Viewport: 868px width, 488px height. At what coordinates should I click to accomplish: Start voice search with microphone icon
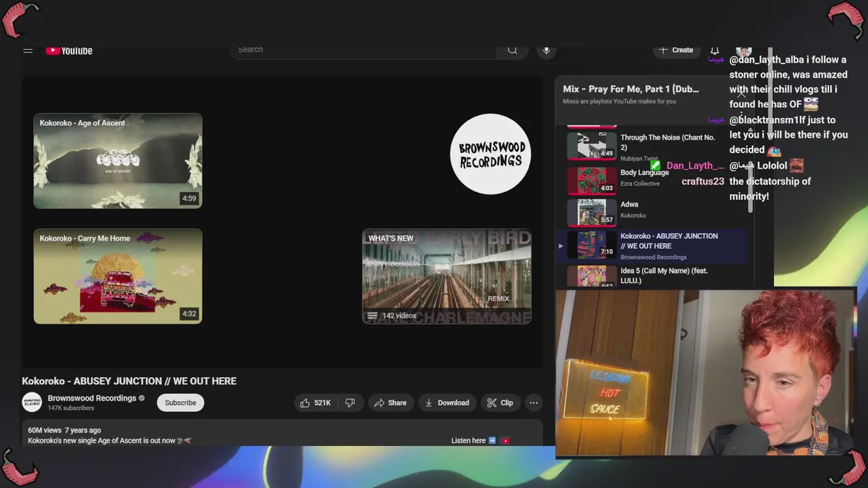tap(546, 50)
